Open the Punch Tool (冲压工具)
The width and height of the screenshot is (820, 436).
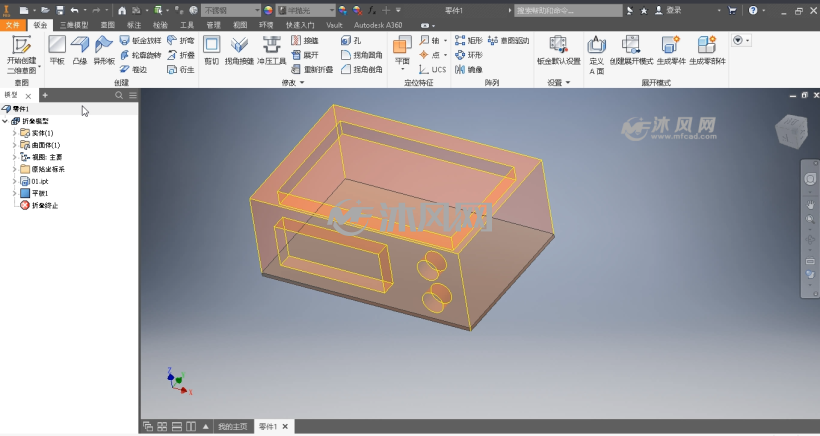pyautogui.click(x=271, y=51)
